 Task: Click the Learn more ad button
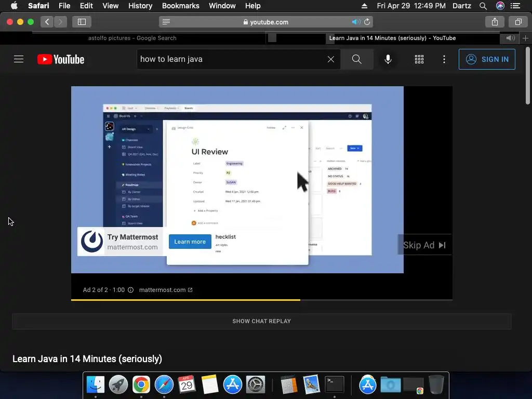pos(190,242)
